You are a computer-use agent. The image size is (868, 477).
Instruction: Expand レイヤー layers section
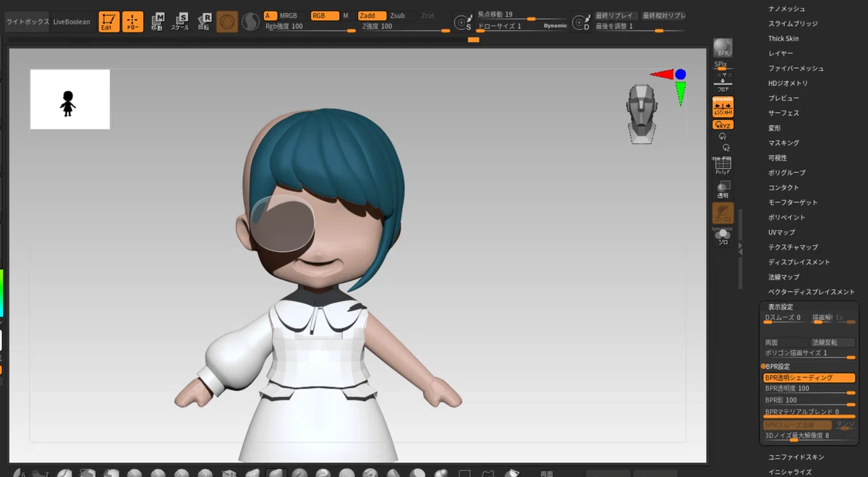tap(780, 54)
